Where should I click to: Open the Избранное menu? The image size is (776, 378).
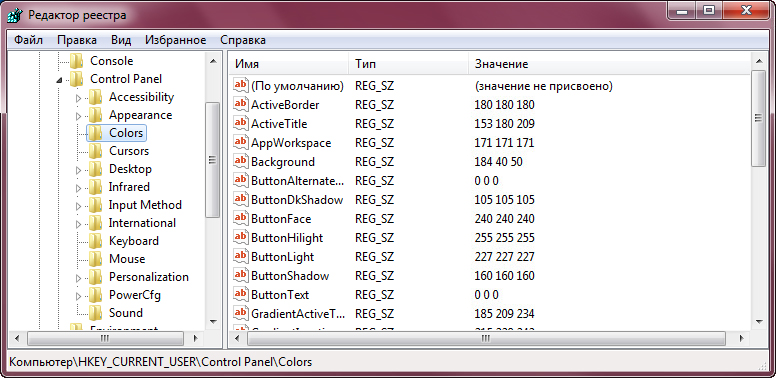[175, 40]
